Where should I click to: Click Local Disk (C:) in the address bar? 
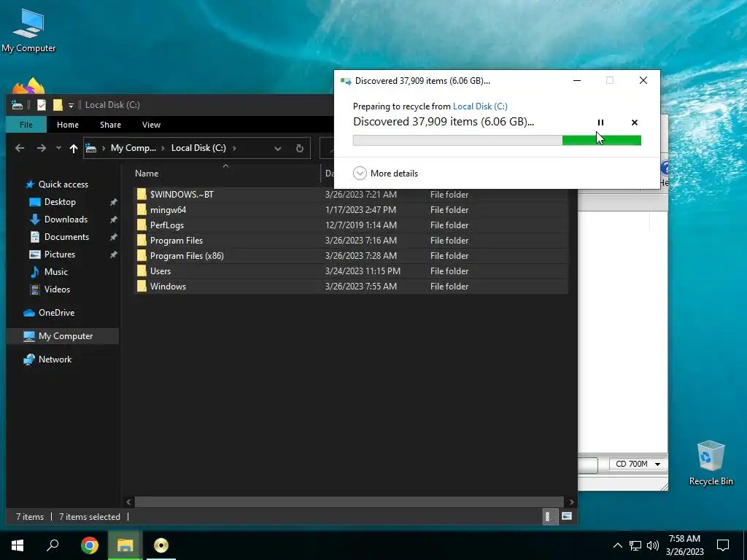coord(198,148)
